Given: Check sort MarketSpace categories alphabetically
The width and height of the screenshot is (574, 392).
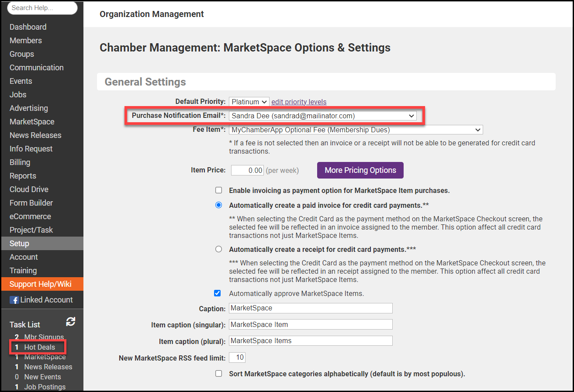Looking at the screenshot, I should pos(218,374).
